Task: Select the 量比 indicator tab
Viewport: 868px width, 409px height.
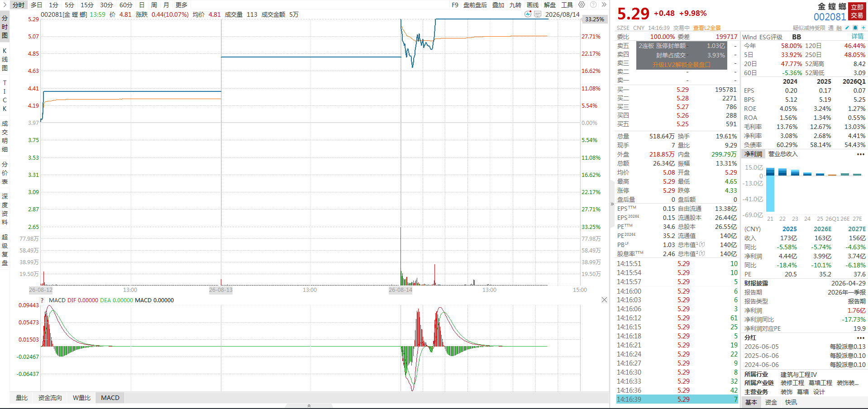Action: point(22,398)
